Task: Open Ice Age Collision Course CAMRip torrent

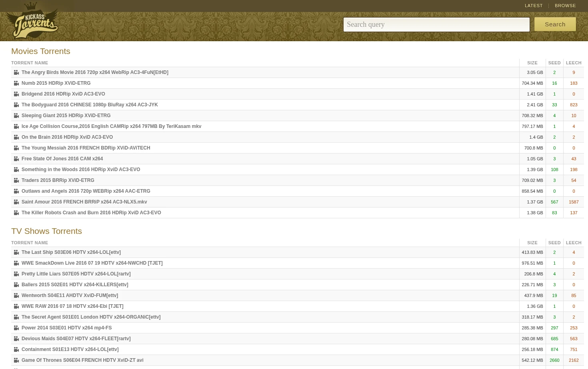Action: [x=111, y=126]
